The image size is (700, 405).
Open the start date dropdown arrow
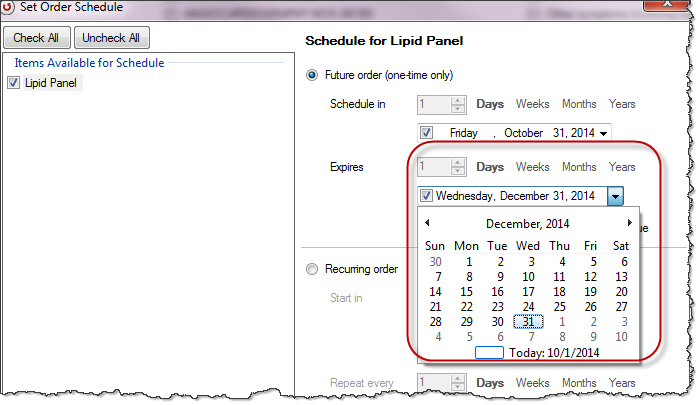point(603,133)
